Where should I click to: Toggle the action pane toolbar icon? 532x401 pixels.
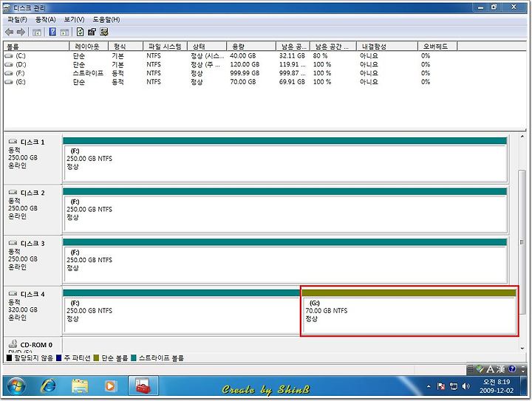coord(64,32)
